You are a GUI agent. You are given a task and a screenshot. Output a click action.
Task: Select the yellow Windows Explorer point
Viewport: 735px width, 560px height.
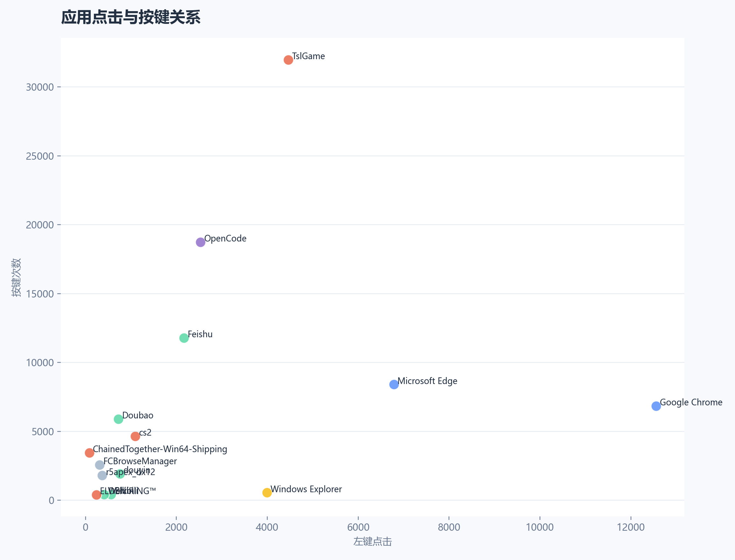click(267, 493)
